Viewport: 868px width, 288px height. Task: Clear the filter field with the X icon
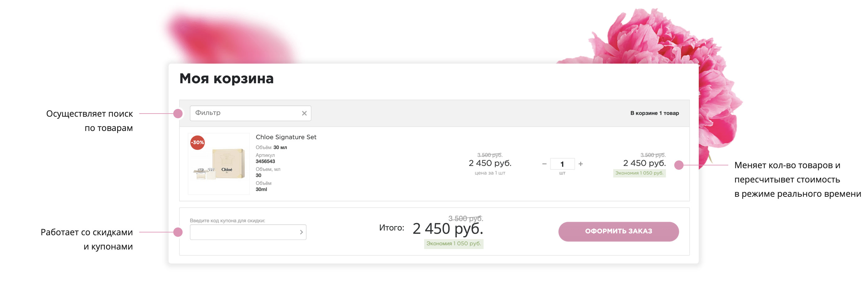(x=304, y=113)
